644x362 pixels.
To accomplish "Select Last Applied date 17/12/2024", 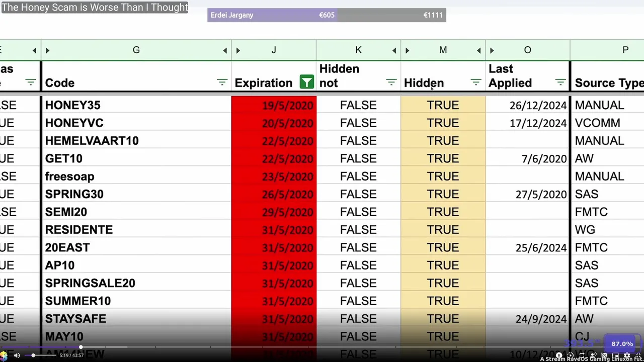I will [527, 123].
